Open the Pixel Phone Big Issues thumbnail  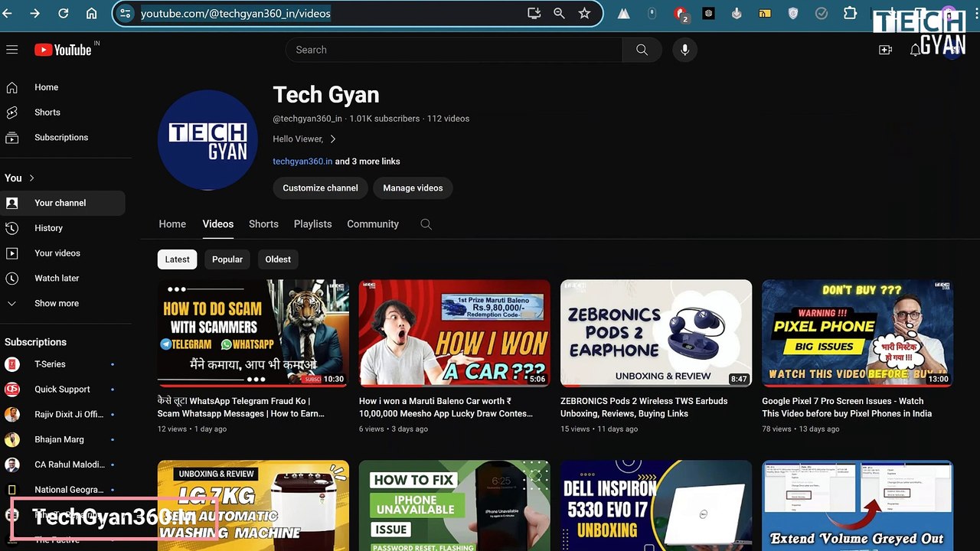[857, 333]
